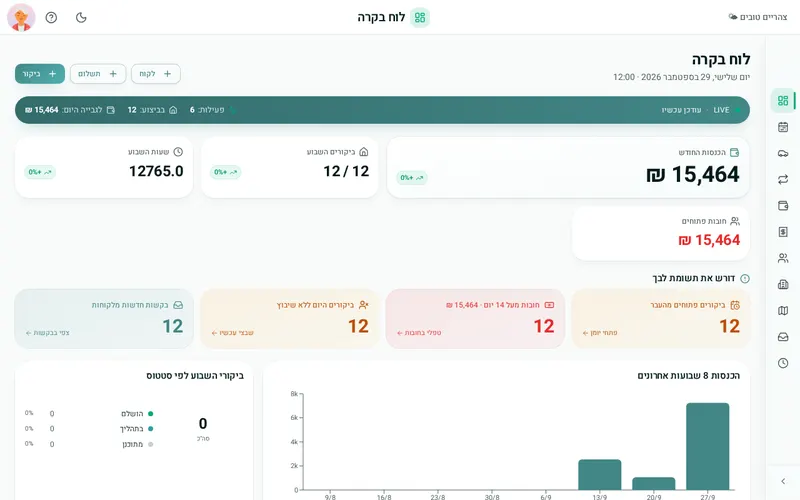Click the ביקורי השבוע לפי סטטוס title
Image resolution: width=800 pixels, height=500 pixels.
click(x=195, y=376)
